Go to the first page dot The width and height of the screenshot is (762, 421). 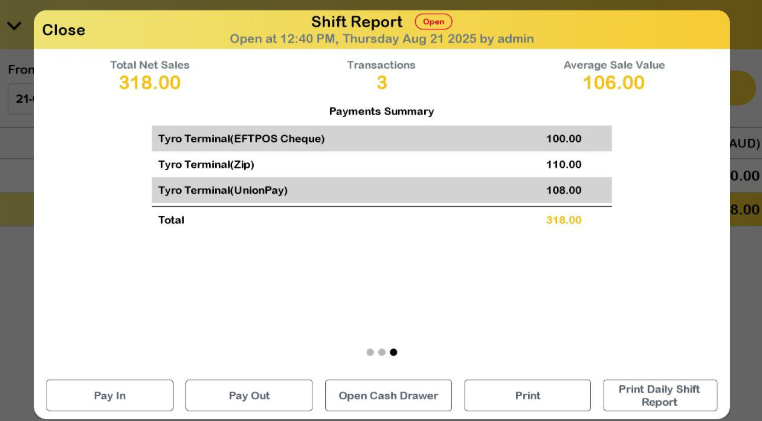[370, 352]
